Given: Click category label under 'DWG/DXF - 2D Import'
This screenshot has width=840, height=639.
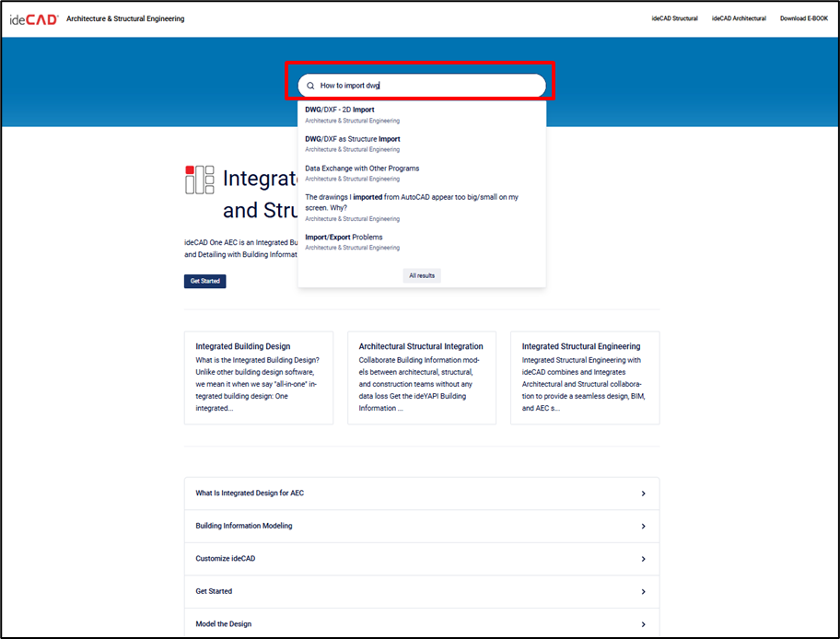Looking at the screenshot, I should [353, 121].
